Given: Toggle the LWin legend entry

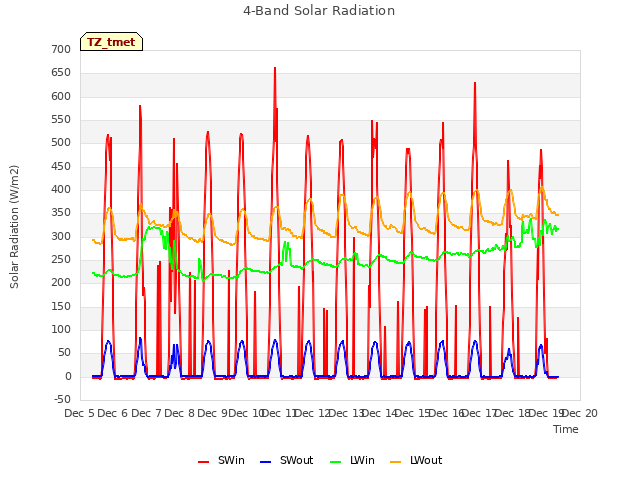Looking at the screenshot, I should (x=352, y=460).
